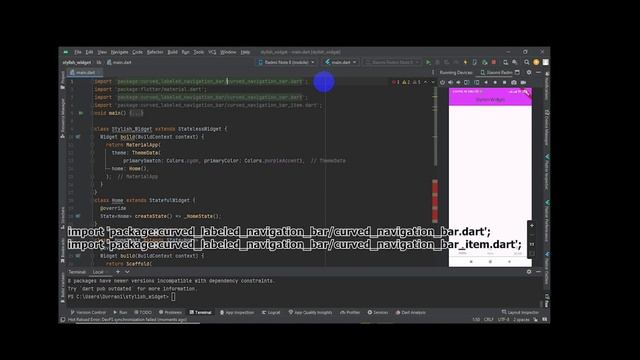Open the Help menu
Viewport: 640px width, 360px height.
245,52
